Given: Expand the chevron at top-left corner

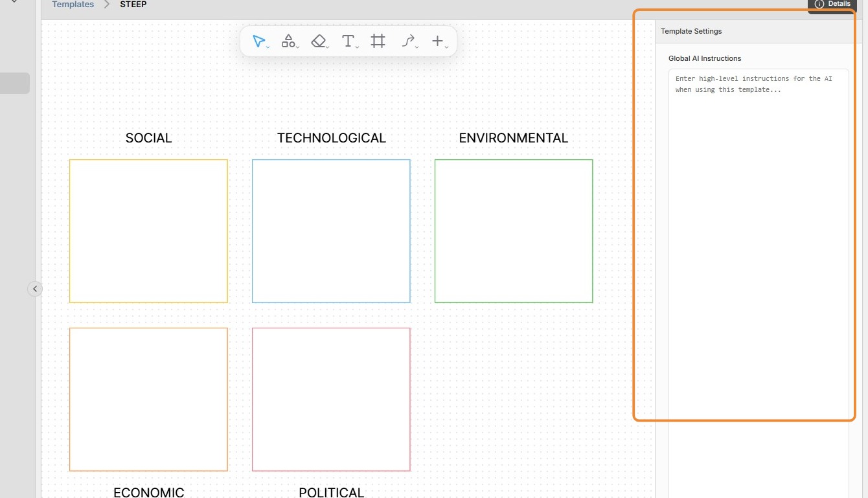Looking at the screenshot, I should coord(14,3).
